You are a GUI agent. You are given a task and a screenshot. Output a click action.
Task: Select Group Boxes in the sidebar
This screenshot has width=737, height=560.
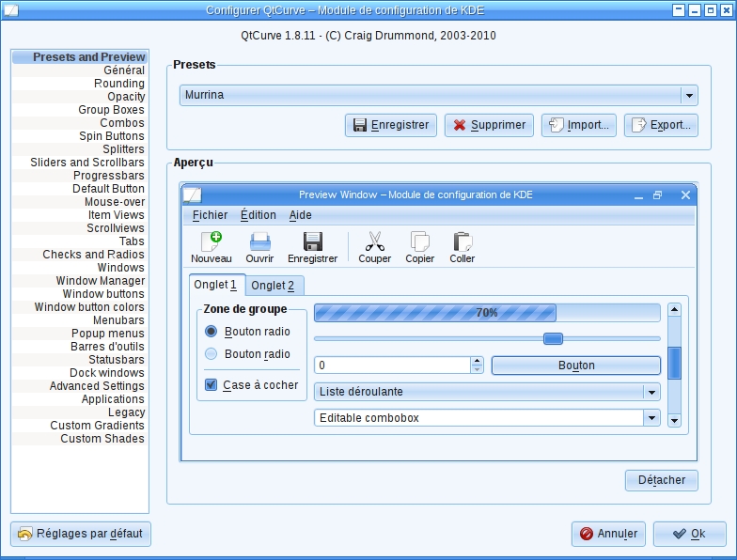click(x=79, y=109)
